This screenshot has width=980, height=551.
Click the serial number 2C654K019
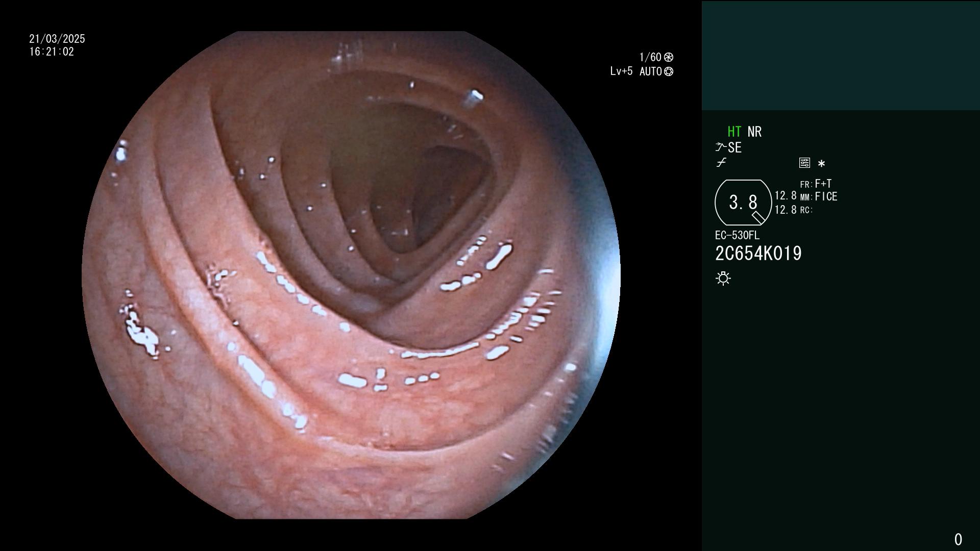pos(758,254)
